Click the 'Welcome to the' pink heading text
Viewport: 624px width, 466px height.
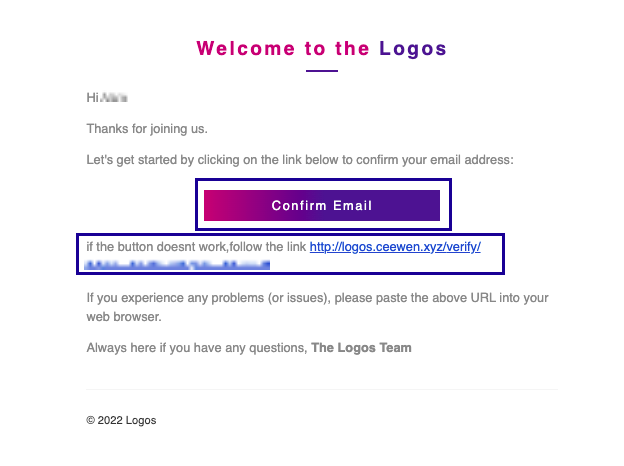coord(283,49)
